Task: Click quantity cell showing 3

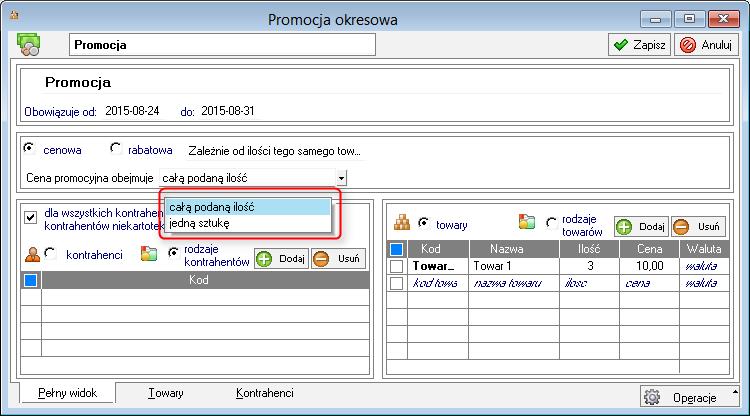Action: 589,266
